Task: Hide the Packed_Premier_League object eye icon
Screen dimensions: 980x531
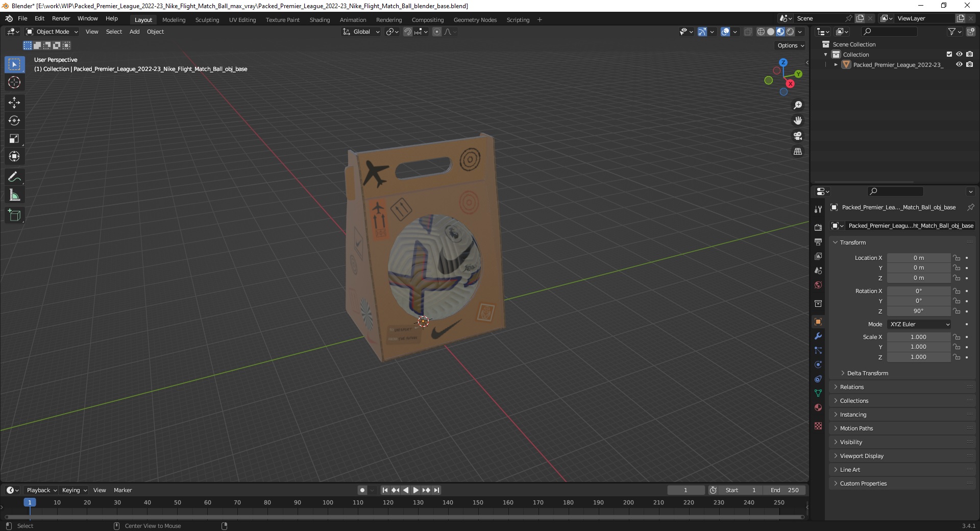Action: click(x=959, y=64)
